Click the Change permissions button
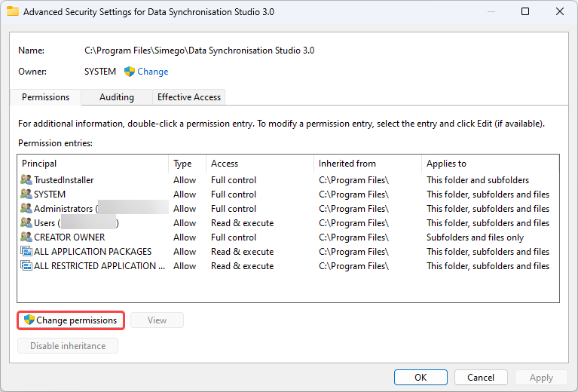The image size is (578, 392). coord(71,320)
